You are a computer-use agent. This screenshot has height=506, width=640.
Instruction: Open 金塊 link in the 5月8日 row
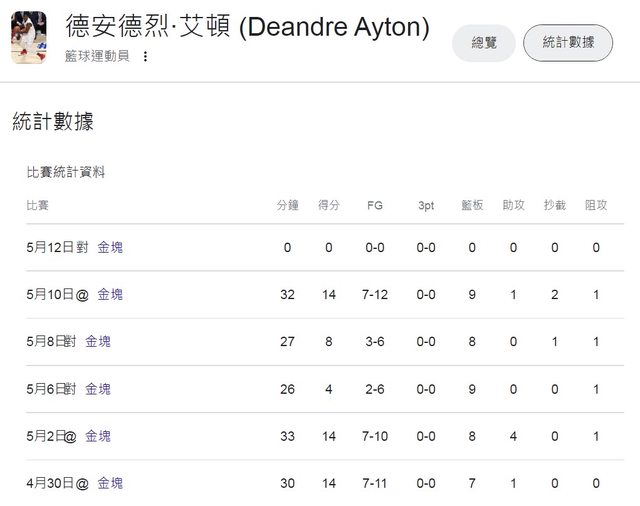click(98, 341)
